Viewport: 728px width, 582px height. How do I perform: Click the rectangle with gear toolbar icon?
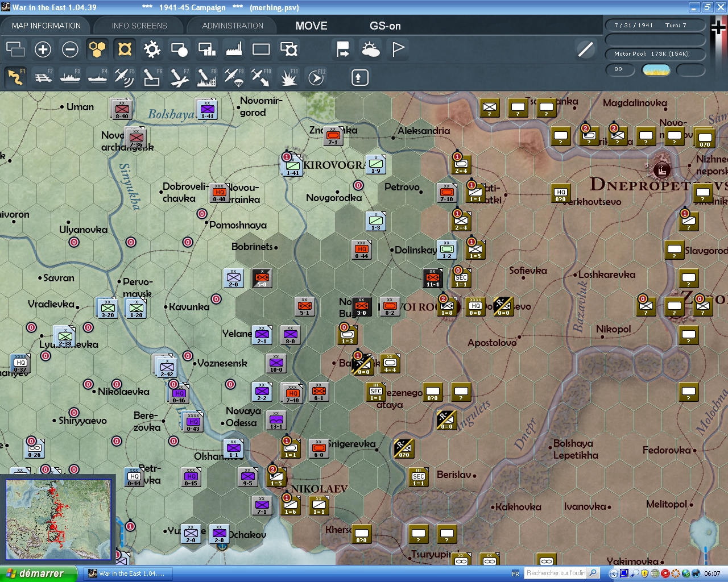tap(289, 49)
